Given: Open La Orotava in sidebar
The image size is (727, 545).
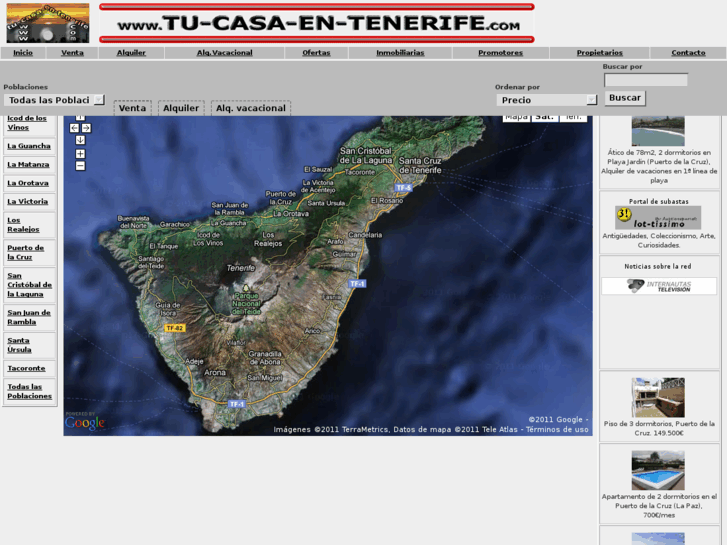Looking at the screenshot, I should tap(28, 183).
